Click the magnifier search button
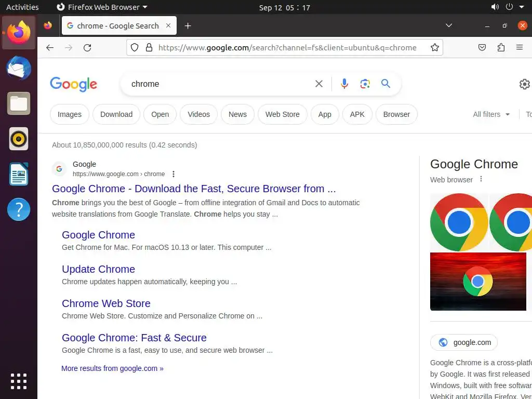This screenshot has width=532, height=399. click(386, 84)
